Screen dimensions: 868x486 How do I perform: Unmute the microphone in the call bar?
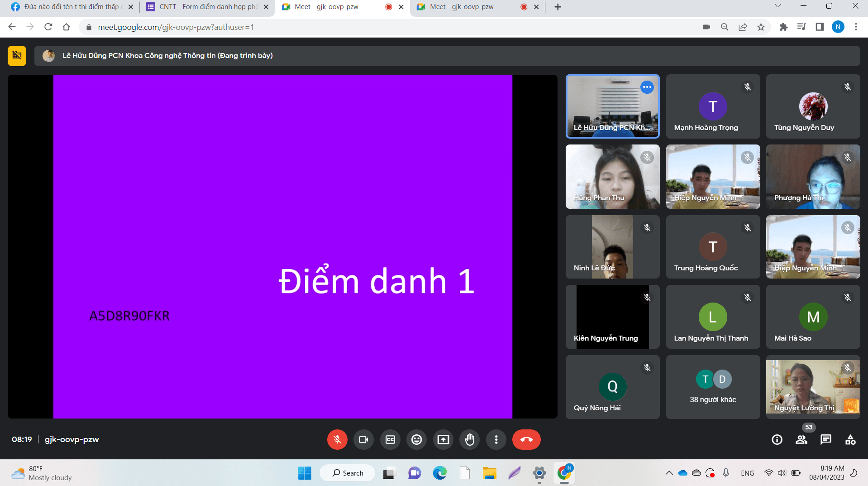click(337, 439)
